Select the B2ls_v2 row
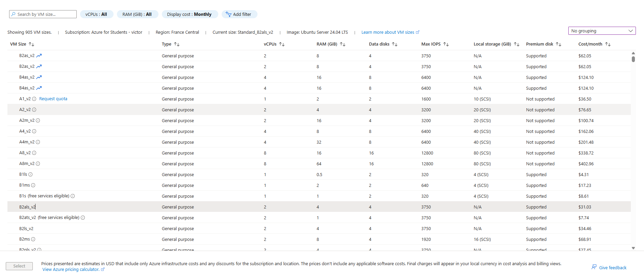The height and width of the screenshot is (279, 644). pyautogui.click(x=319, y=228)
